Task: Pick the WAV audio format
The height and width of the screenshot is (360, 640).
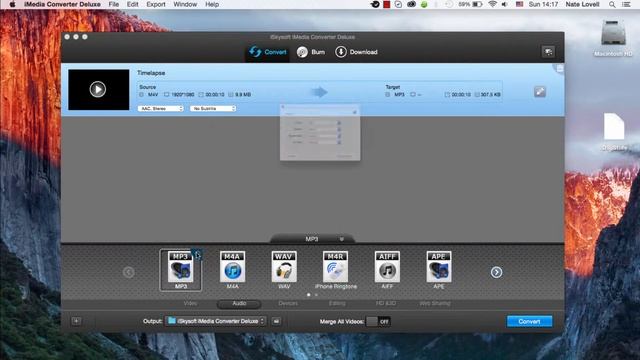Action: [x=284, y=267]
